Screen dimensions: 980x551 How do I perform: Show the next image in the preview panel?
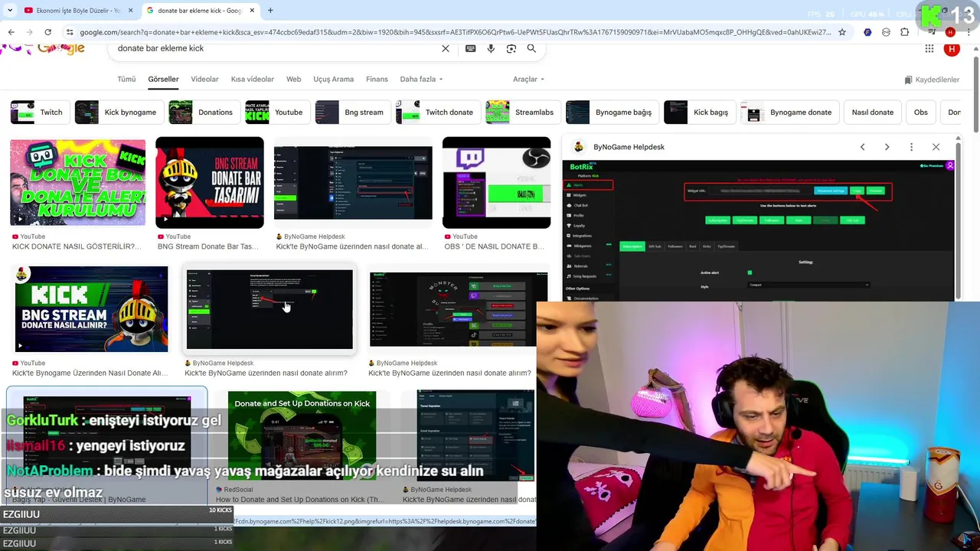[x=887, y=147]
